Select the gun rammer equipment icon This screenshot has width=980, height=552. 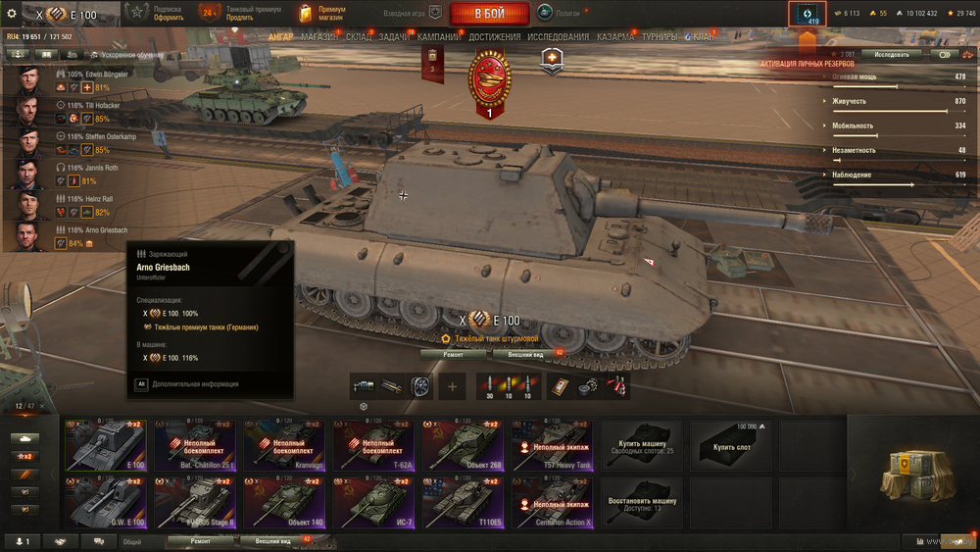[x=391, y=386]
